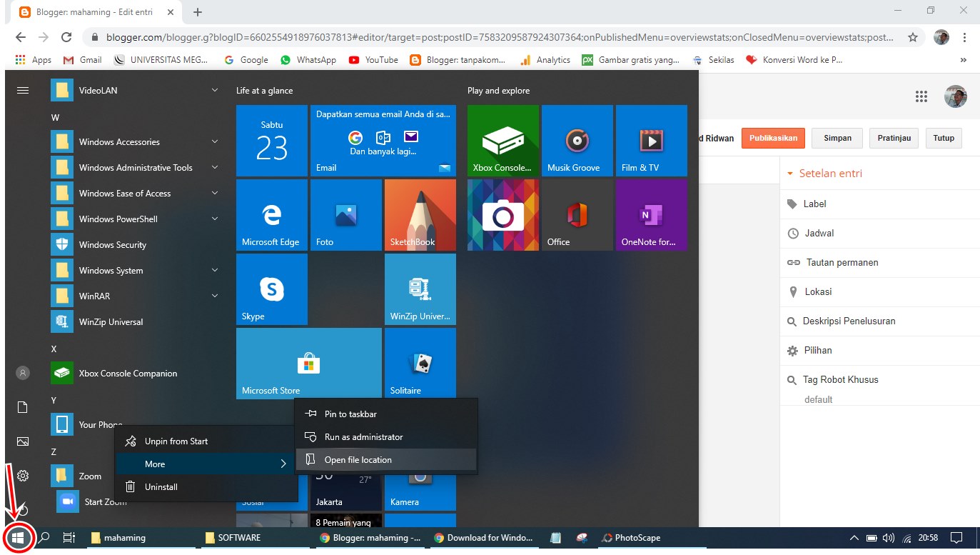Open the More submenu
This screenshot has width=980, height=555.
(x=206, y=464)
